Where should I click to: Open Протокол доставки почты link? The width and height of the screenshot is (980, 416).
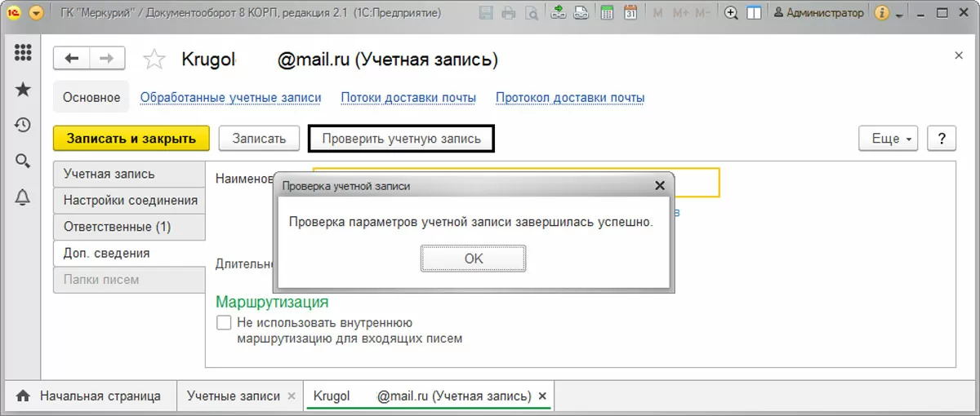(570, 98)
